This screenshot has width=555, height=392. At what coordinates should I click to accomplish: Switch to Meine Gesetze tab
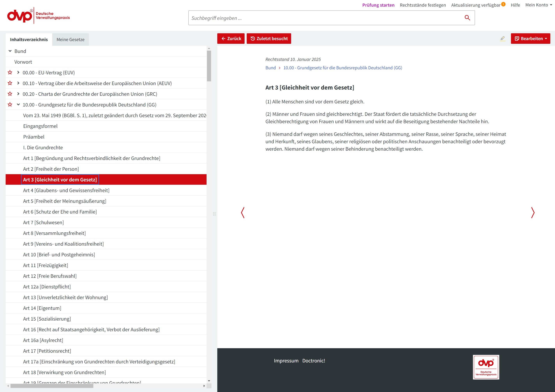71,40
